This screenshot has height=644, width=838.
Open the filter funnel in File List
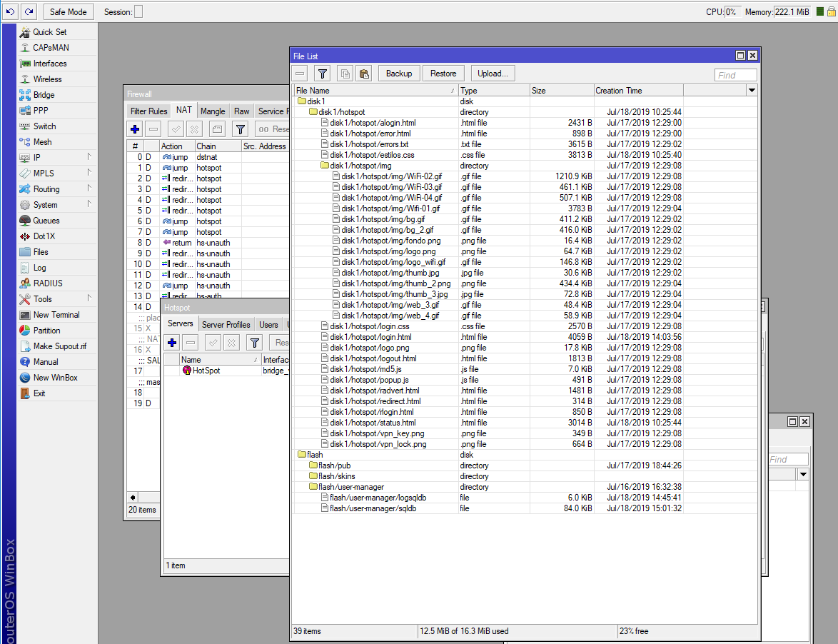(322, 73)
